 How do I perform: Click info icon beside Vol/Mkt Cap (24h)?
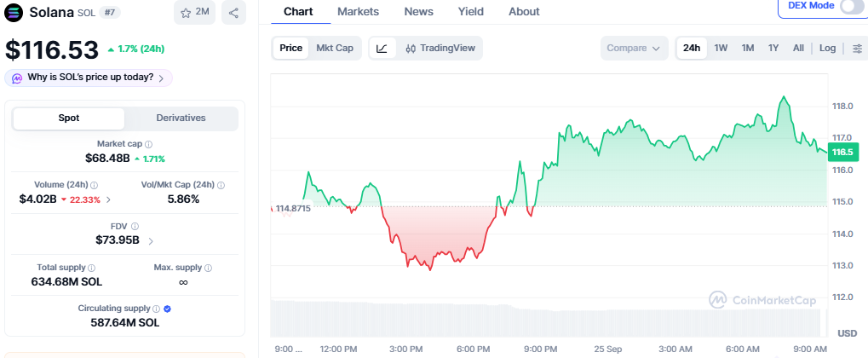[x=221, y=185]
